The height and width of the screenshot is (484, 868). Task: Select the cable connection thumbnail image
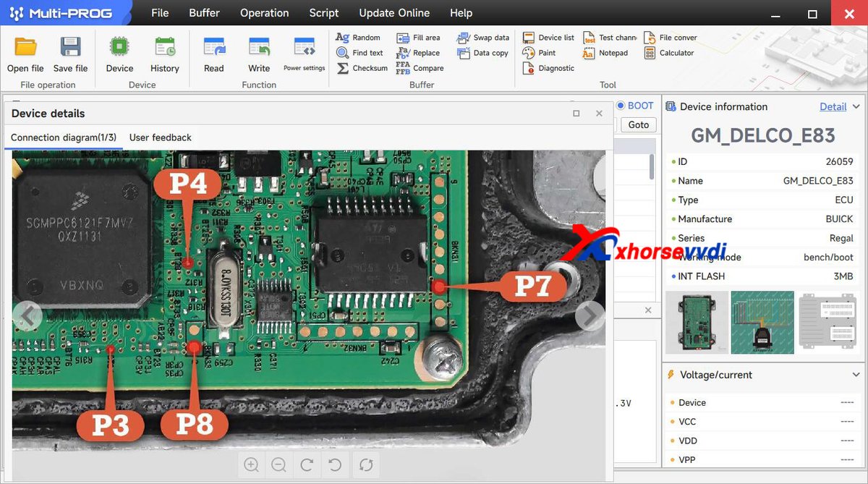coord(762,322)
